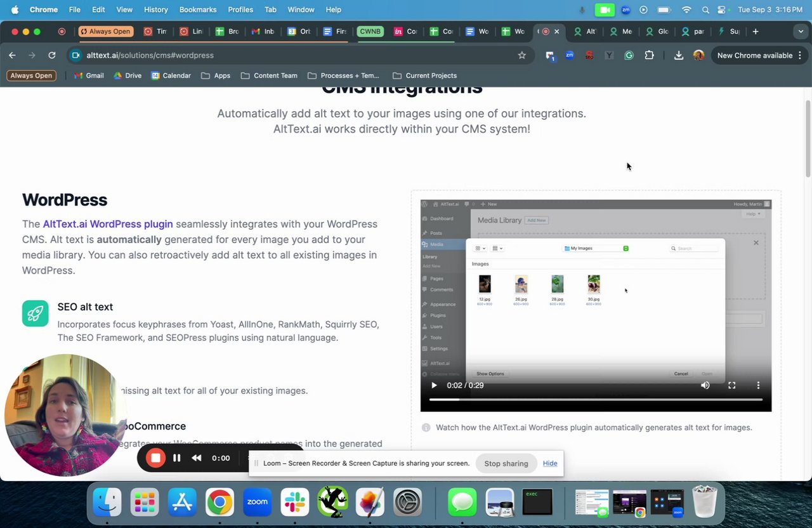
Task: Open the Window menu
Action: (301, 10)
